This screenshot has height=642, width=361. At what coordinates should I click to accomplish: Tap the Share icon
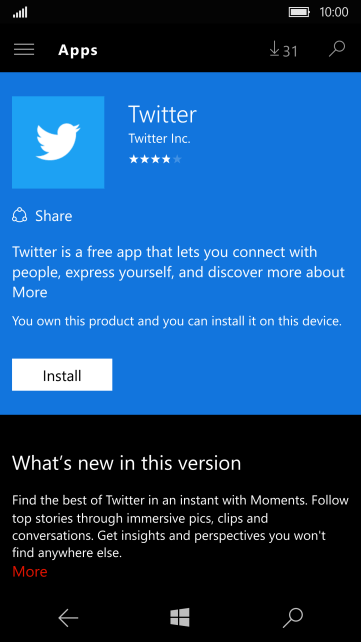pos(20,215)
